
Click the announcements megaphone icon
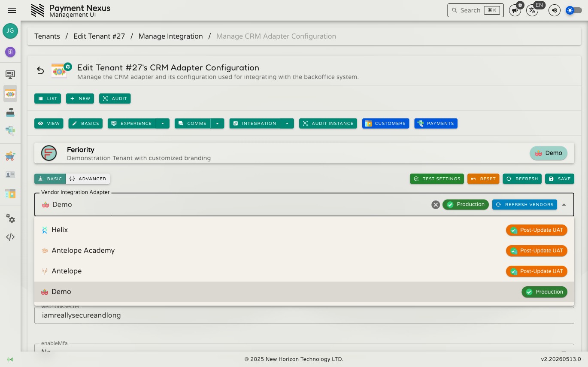pos(515,10)
